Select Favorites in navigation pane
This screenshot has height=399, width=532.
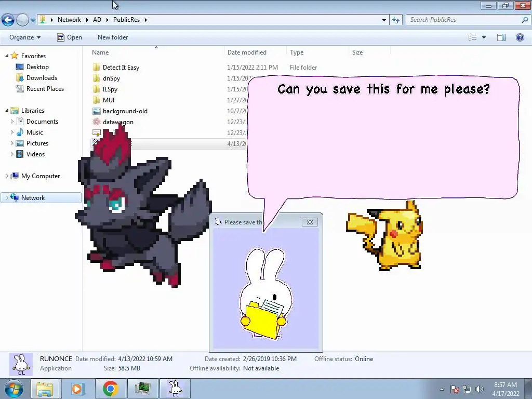pos(33,56)
